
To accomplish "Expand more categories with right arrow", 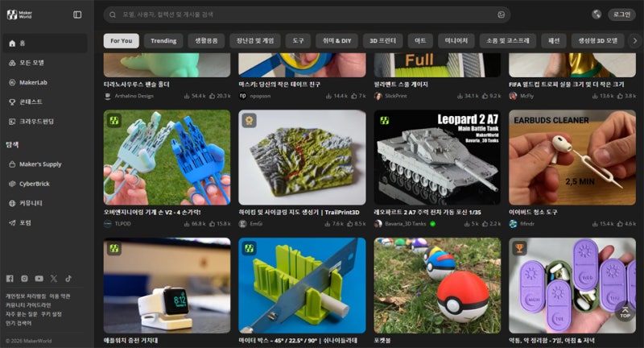I will click(x=635, y=40).
